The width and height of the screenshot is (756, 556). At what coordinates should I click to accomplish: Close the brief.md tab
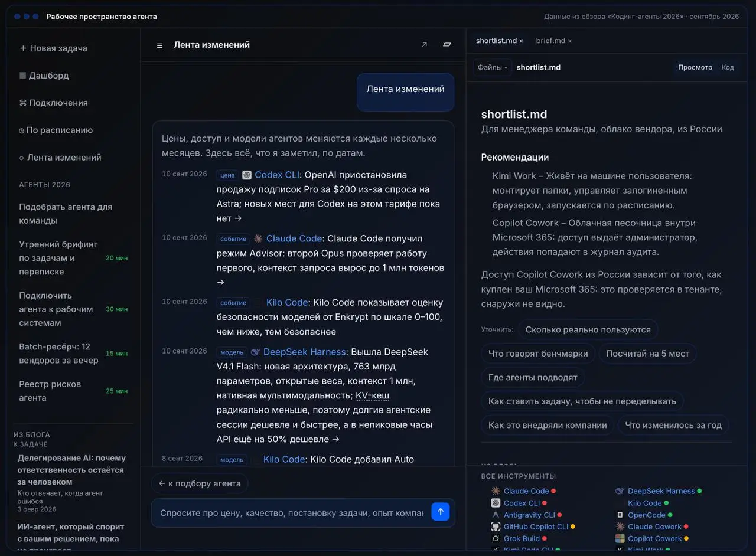[x=569, y=41]
